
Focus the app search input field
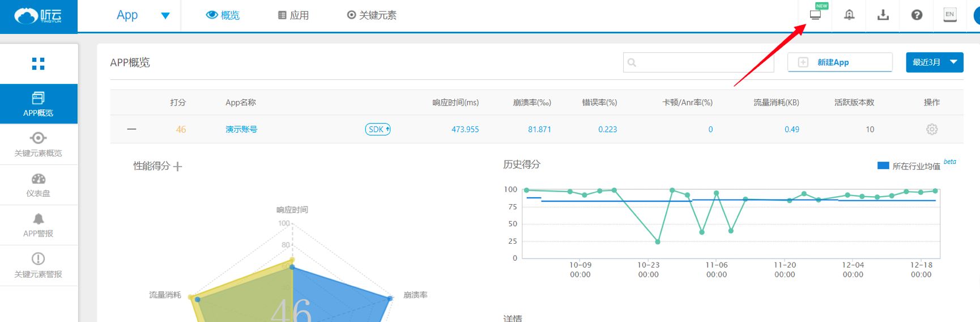pos(698,62)
